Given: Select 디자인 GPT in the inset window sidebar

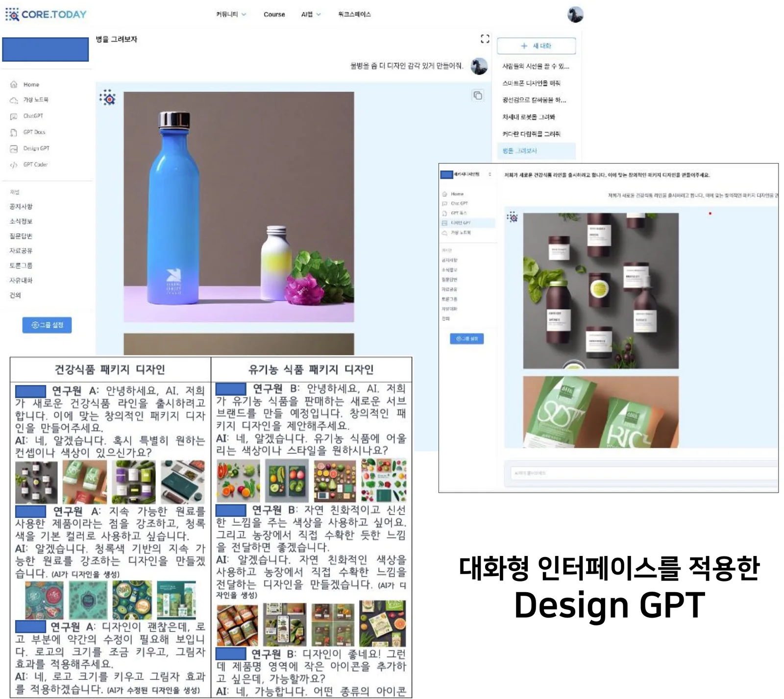Looking at the screenshot, I should (468, 223).
